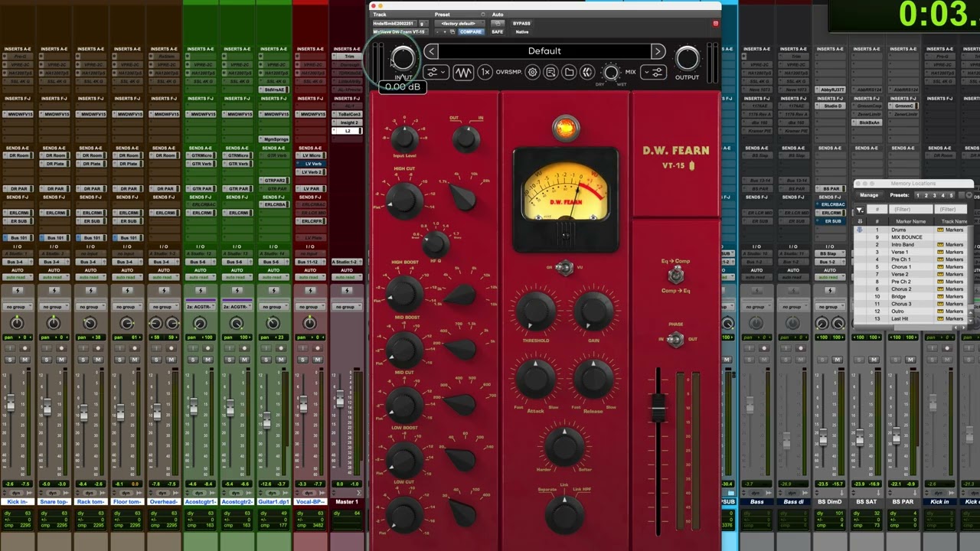The width and height of the screenshot is (980, 551).
Task: Click the plugin automation enable icon under Auto
Action: pyautogui.click(x=497, y=24)
